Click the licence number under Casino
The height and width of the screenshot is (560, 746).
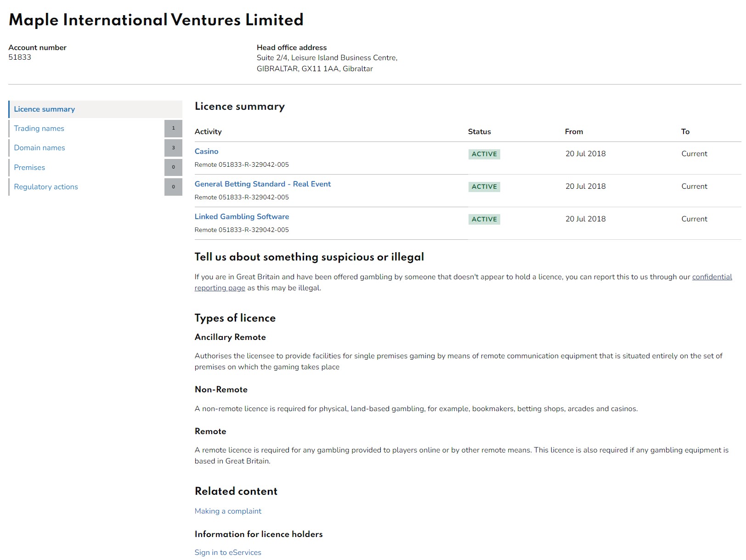click(242, 165)
